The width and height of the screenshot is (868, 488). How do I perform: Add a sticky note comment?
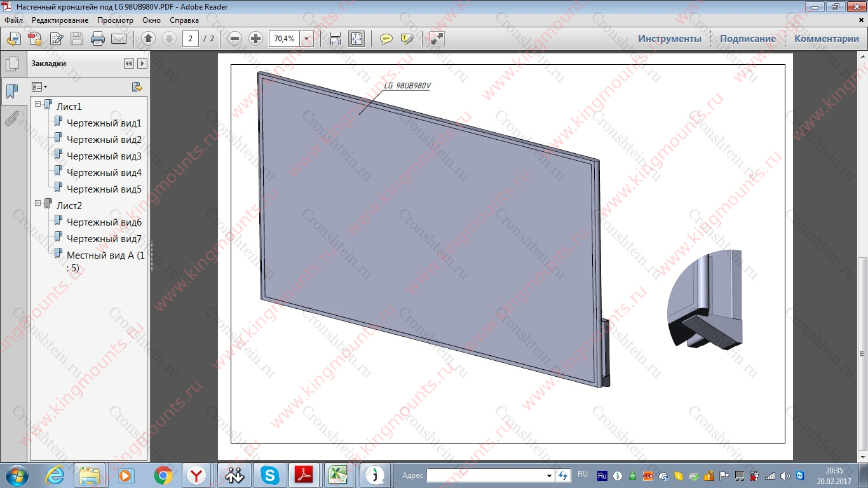click(386, 39)
